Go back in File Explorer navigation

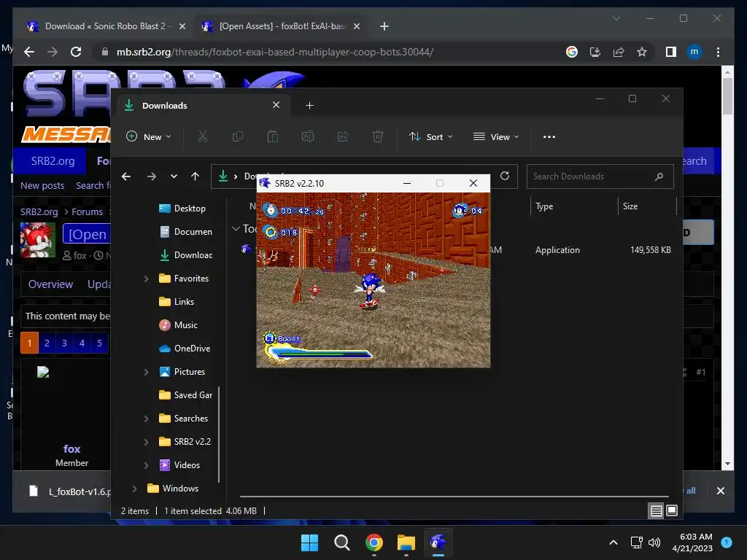tap(126, 176)
